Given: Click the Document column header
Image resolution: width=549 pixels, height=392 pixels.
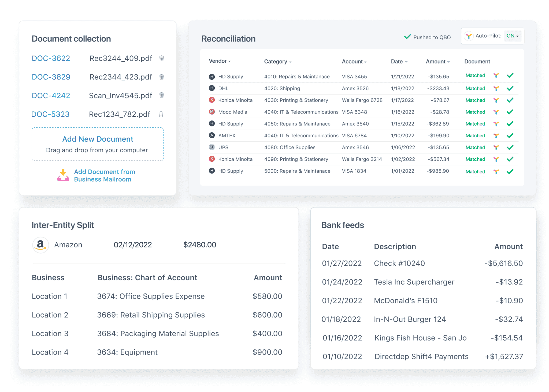Looking at the screenshot, I should point(477,62).
